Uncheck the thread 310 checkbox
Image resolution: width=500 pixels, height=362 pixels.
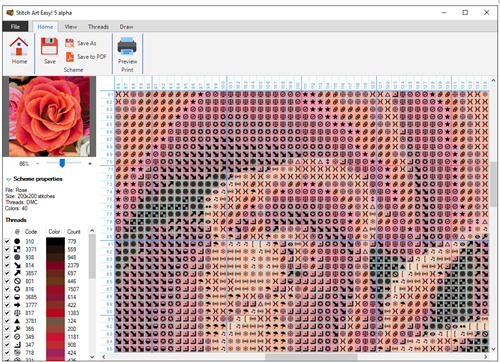click(7, 241)
